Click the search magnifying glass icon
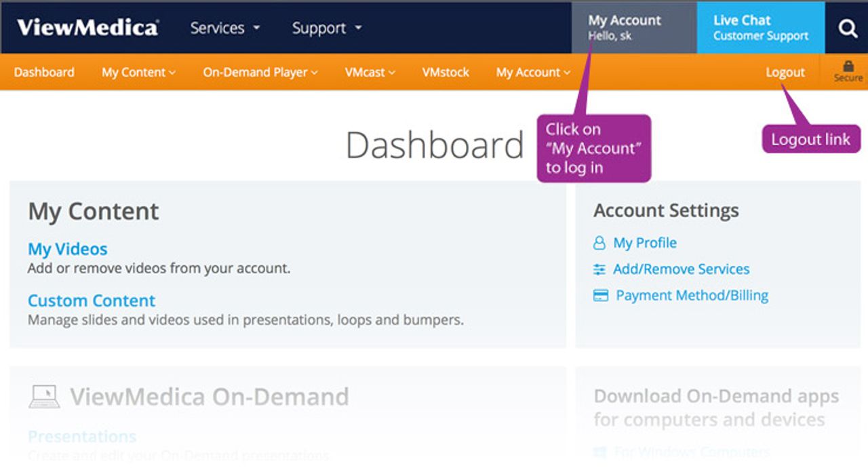The image size is (868, 468). tap(847, 28)
